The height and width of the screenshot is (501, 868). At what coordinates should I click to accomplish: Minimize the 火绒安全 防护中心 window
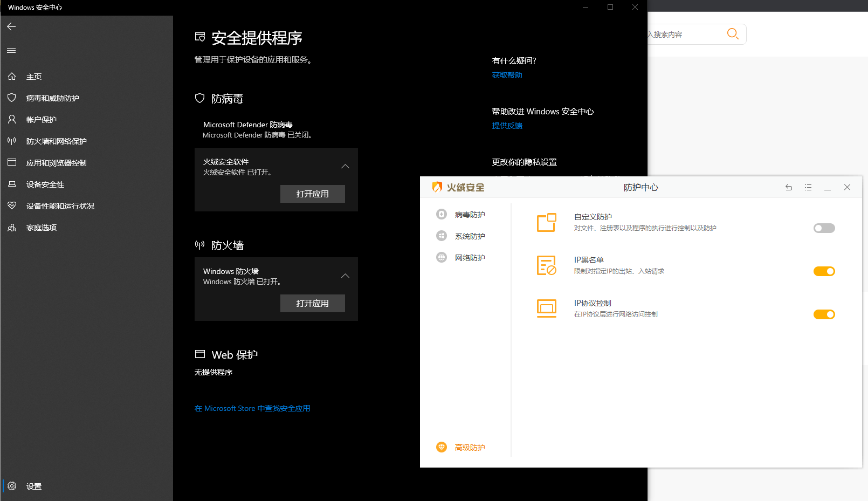[828, 188]
